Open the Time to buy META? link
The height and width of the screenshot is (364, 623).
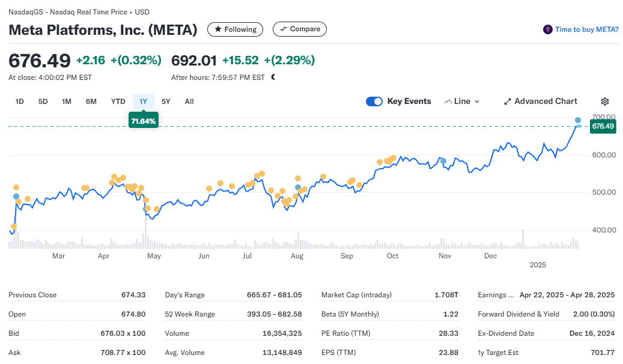coord(586,29)
